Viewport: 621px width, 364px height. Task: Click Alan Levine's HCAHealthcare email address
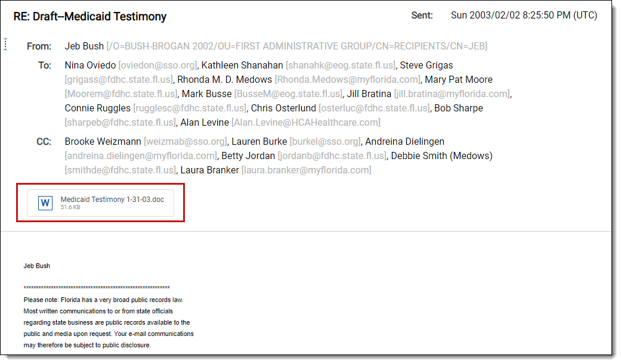(305, 122)
